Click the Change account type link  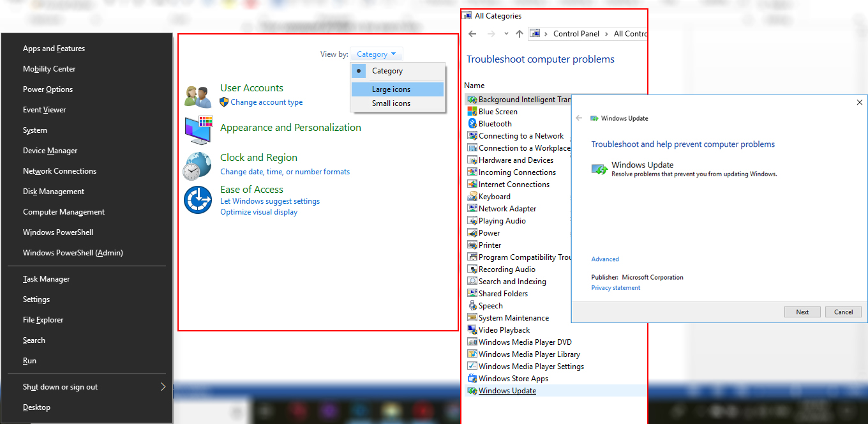[x=267, y=102]
